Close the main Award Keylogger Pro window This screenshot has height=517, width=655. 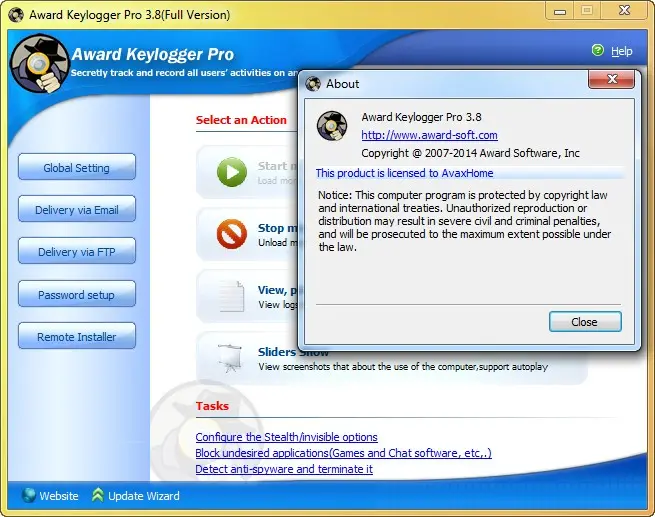[x=624, y=11]
